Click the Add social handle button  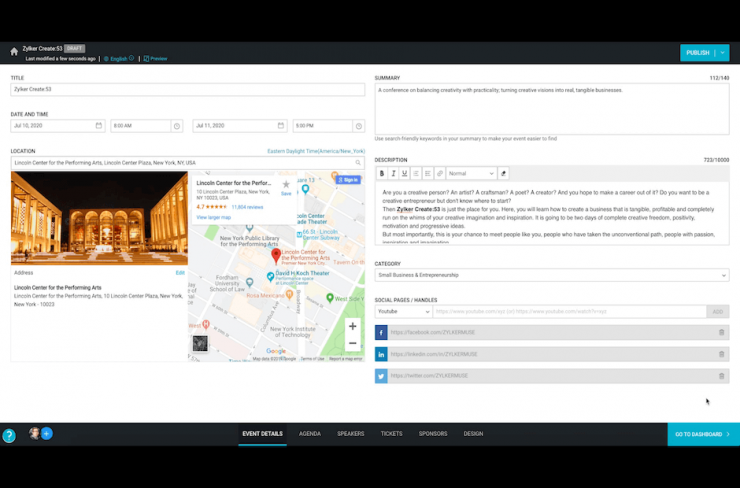(718, 311)
